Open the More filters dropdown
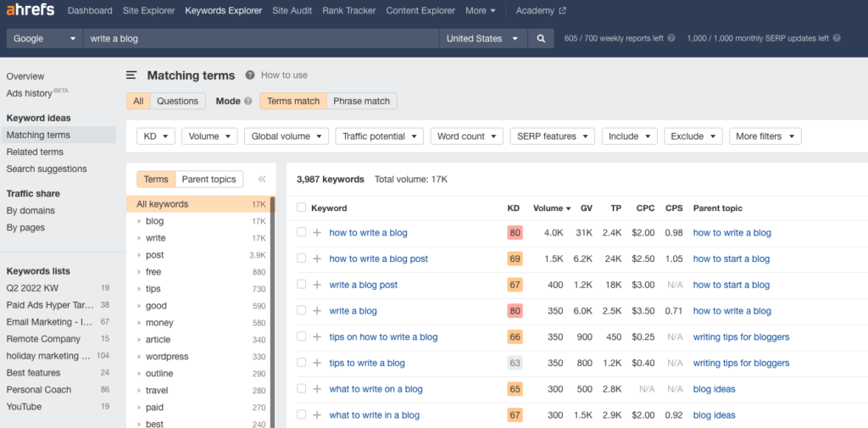The width and height of the screenshot is (868, 428). point(765,136)
